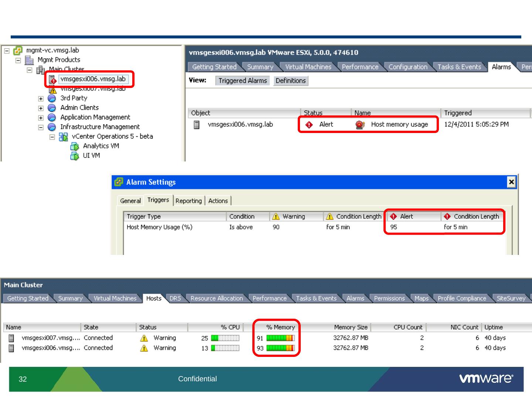Viewport: 532px width, 399px height.
Task: Open the Triggers tab in Alarm Settings
Action: tap(158, 200)
